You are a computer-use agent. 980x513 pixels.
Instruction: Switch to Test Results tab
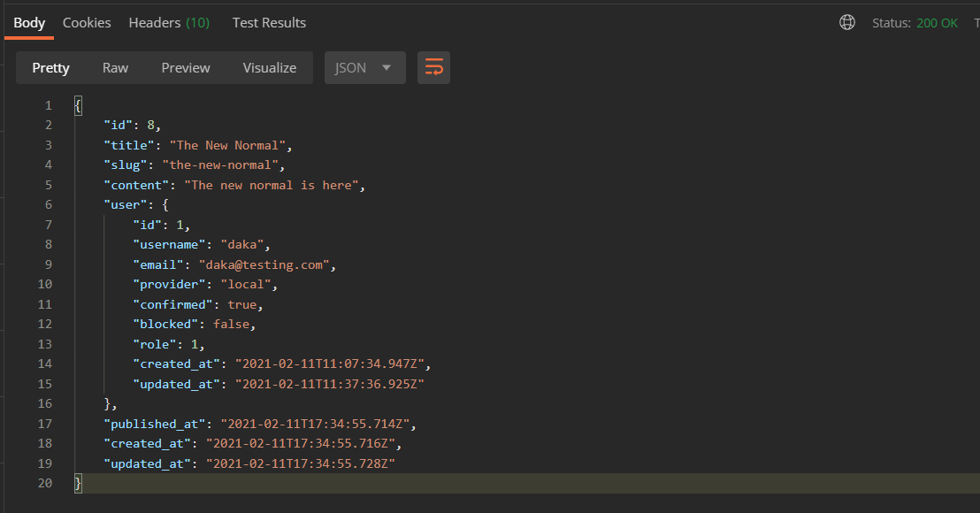pyautogui.click(x=270, y=22)
